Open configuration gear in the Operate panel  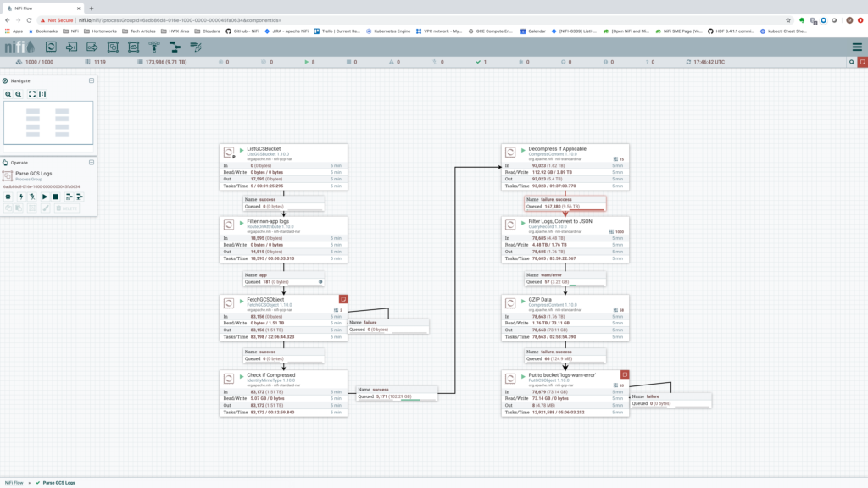point(8,197)
